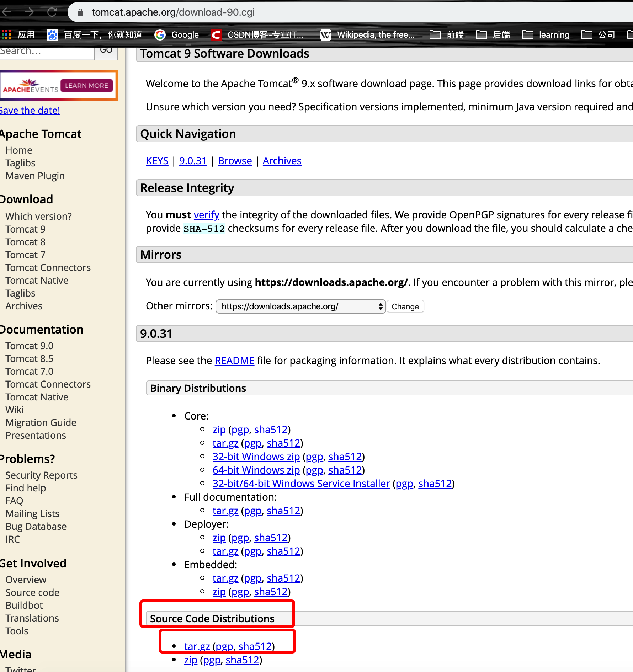This screenshot has height=672, width=633.
Task: Download the Embedded tar.gz
Action: [225, 578]
